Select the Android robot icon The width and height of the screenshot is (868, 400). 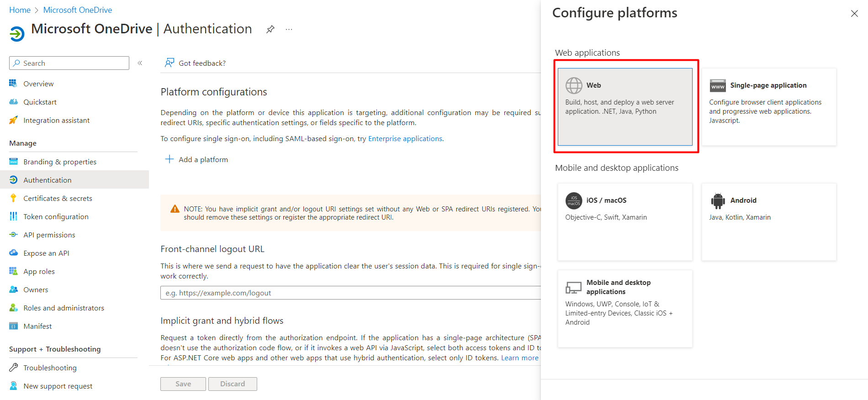click(718, 200)
